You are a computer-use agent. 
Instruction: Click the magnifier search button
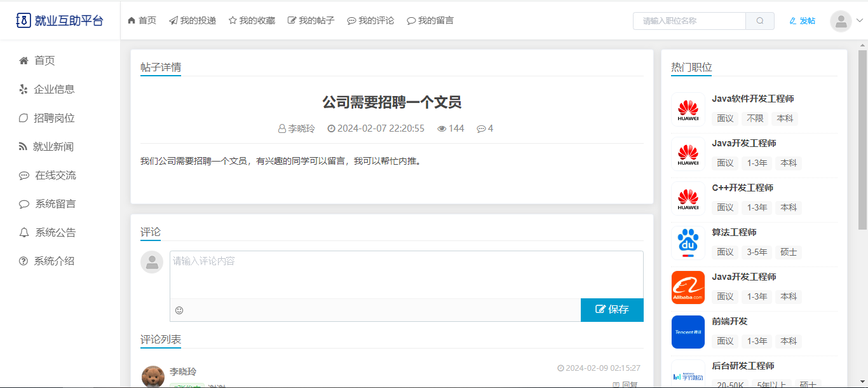(760, 21)
